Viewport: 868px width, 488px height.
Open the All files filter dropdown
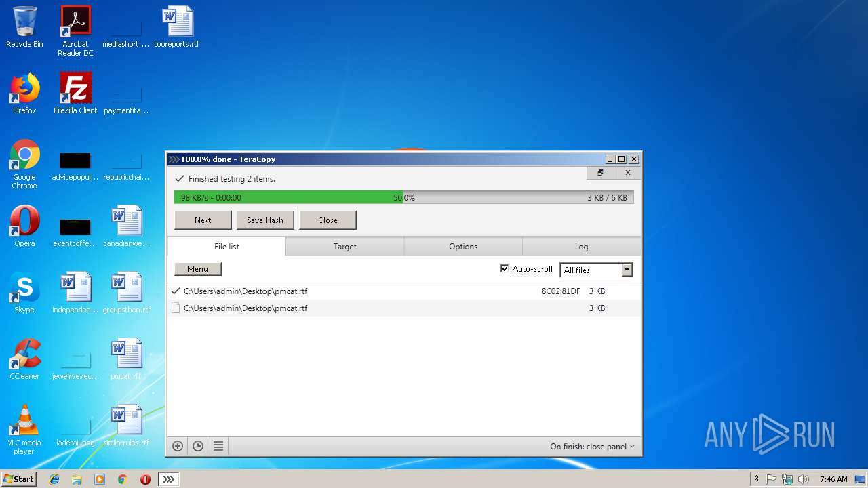tap(596, 270)
